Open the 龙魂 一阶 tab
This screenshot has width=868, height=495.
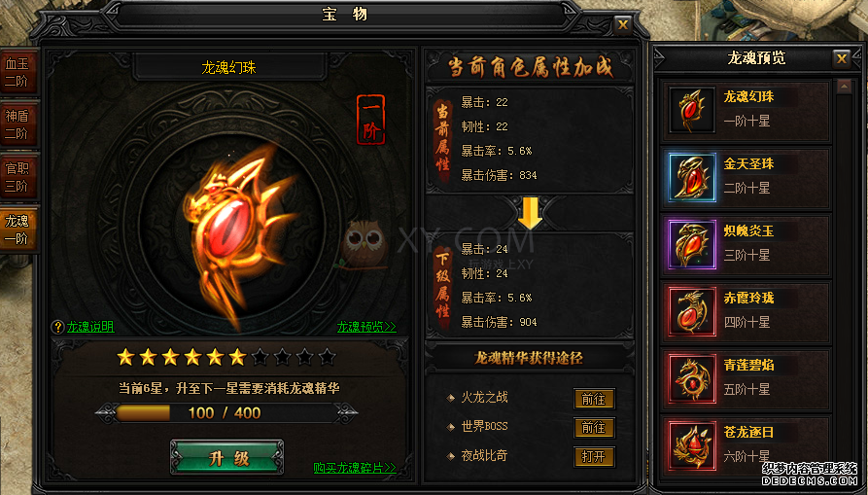point(17,230)
